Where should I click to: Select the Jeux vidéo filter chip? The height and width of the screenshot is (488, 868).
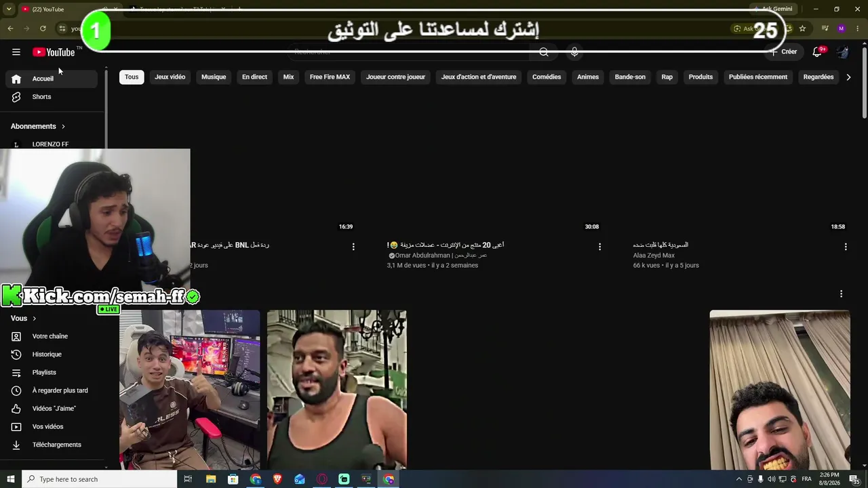pos(170,77)
